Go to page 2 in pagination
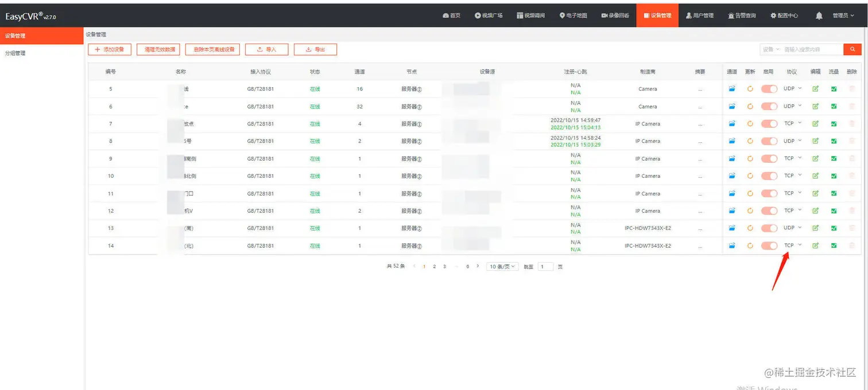Screen dimensions: 868x390 click(x=434, y=267)
